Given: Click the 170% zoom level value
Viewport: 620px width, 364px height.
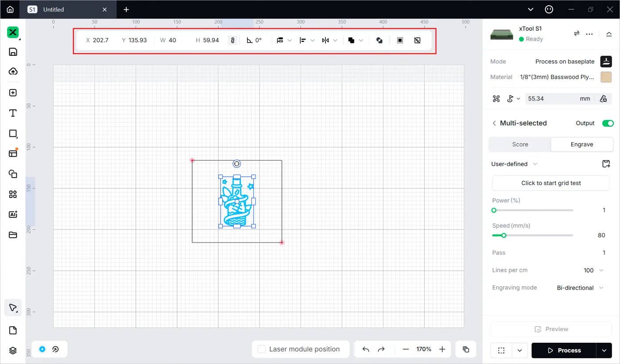Looking at the screenshot, I should [x=424, y=349].
